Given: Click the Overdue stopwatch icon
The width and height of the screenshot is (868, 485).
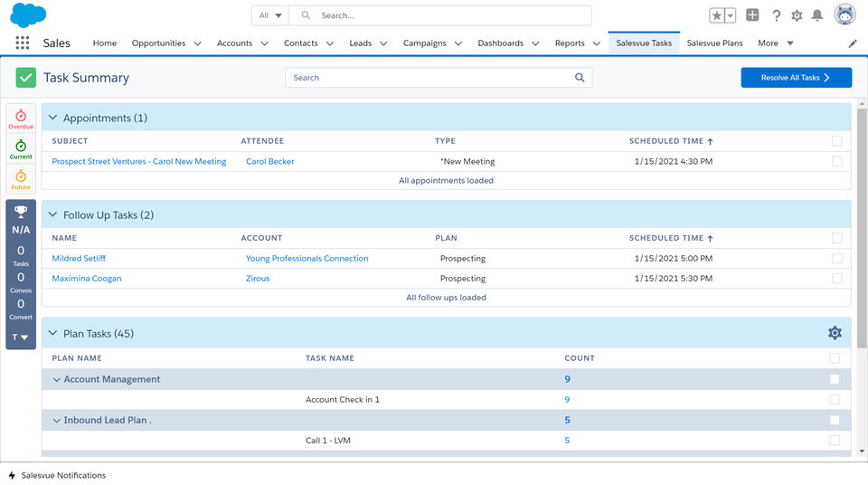Looking at the screenshot, I should click(x=21, y=117).
